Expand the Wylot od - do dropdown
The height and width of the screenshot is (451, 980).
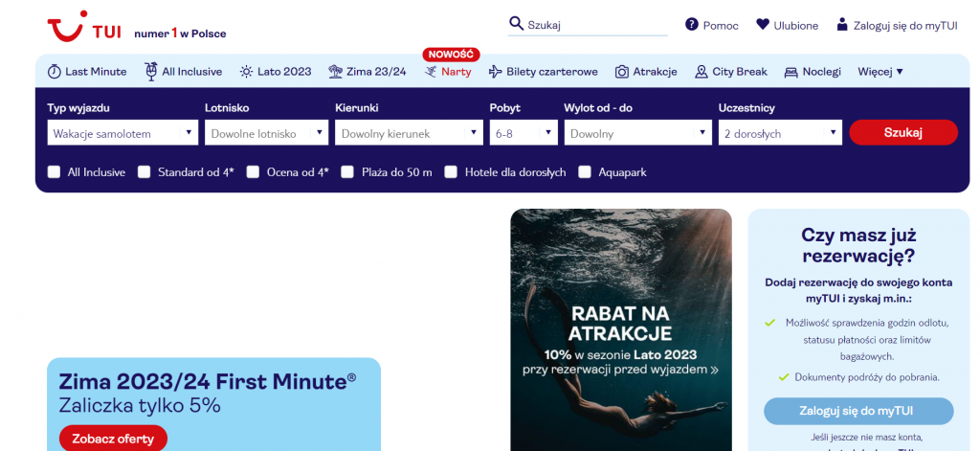pyautogui.click(x=637, y=132)
